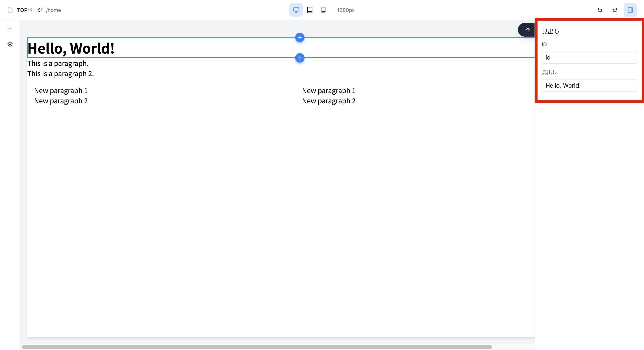The height and width of the screenshot is (350, 644).
Task: Insert block below the heading with plus button
Action: [299, 58]
